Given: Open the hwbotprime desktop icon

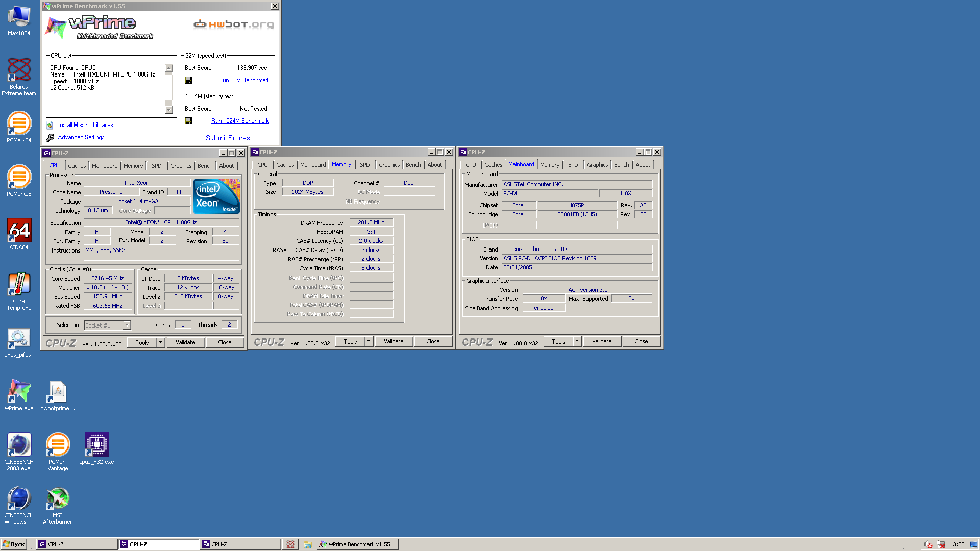Looking at the screenshot, I should pos(58,395).
